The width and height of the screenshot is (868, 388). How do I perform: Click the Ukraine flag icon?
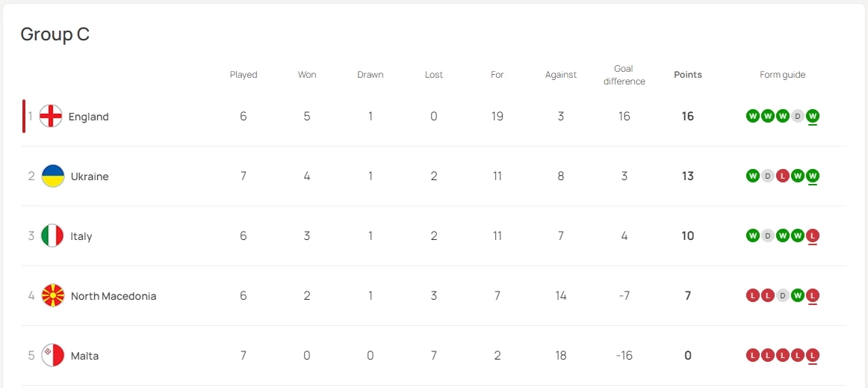tap(52, 176)
